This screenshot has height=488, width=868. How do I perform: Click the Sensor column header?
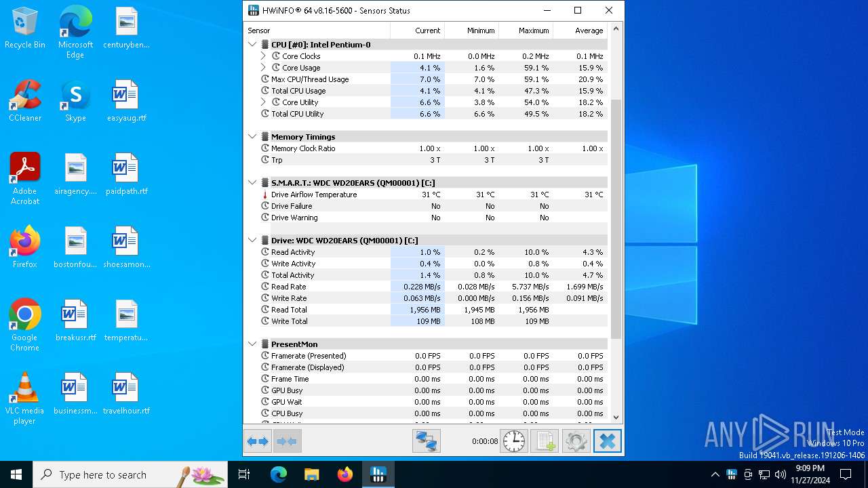coord(317,30)
